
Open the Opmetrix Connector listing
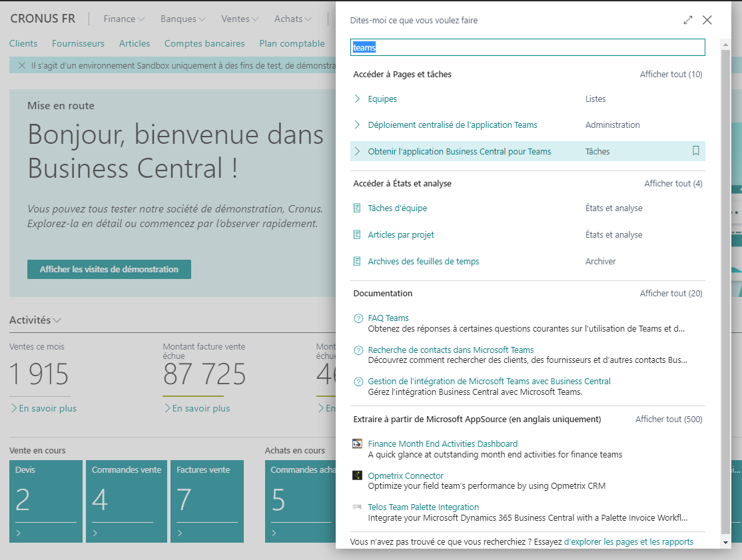pos(406,475)
